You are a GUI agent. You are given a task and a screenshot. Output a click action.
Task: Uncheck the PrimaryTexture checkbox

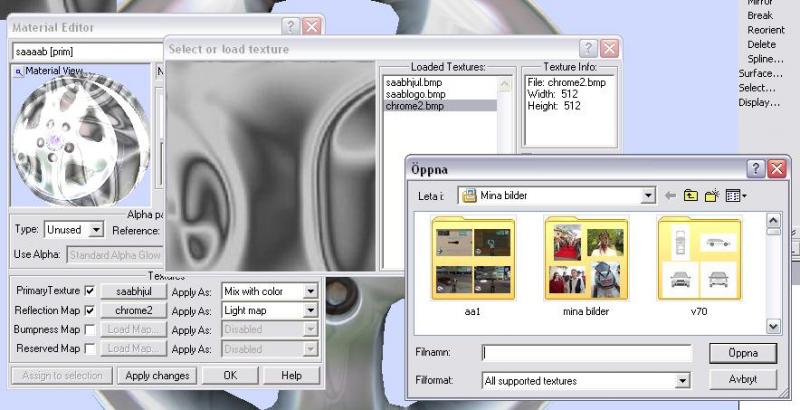[90, 291]
